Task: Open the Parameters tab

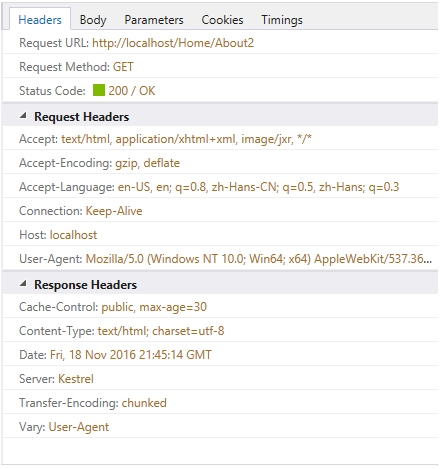Action: pos(154,20)
